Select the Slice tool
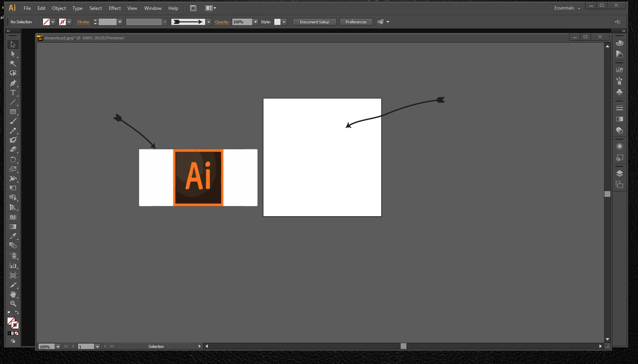 click(13, 285)
